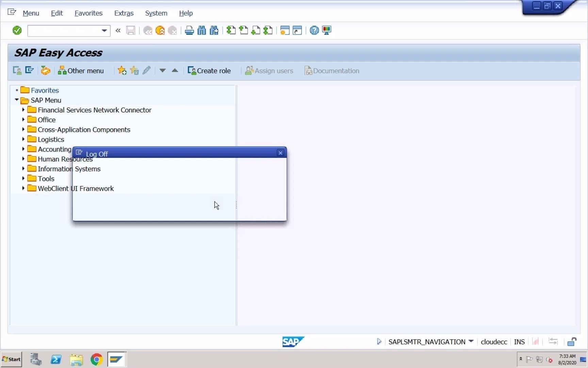Image resolution: width=588 pixels, height=368 pixels.
Task: Click the First Page icon
Action: tap(231, 31)
